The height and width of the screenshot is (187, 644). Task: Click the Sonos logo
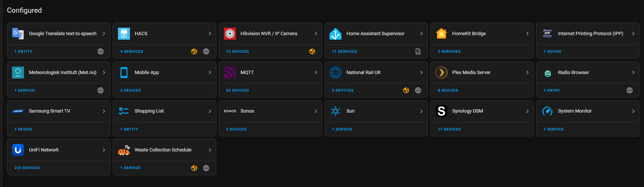[230, 111]
